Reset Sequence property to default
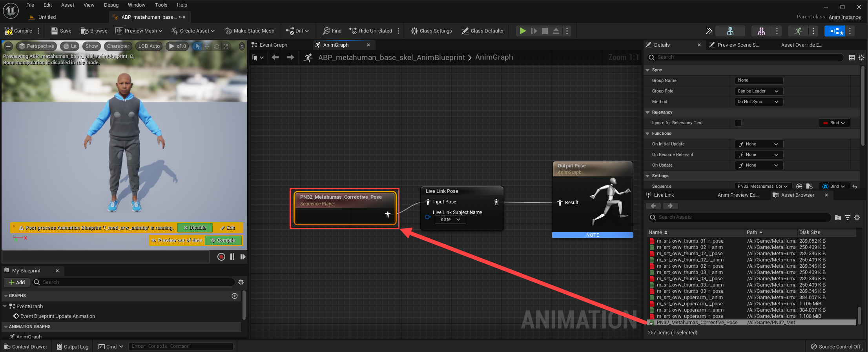 855,186
